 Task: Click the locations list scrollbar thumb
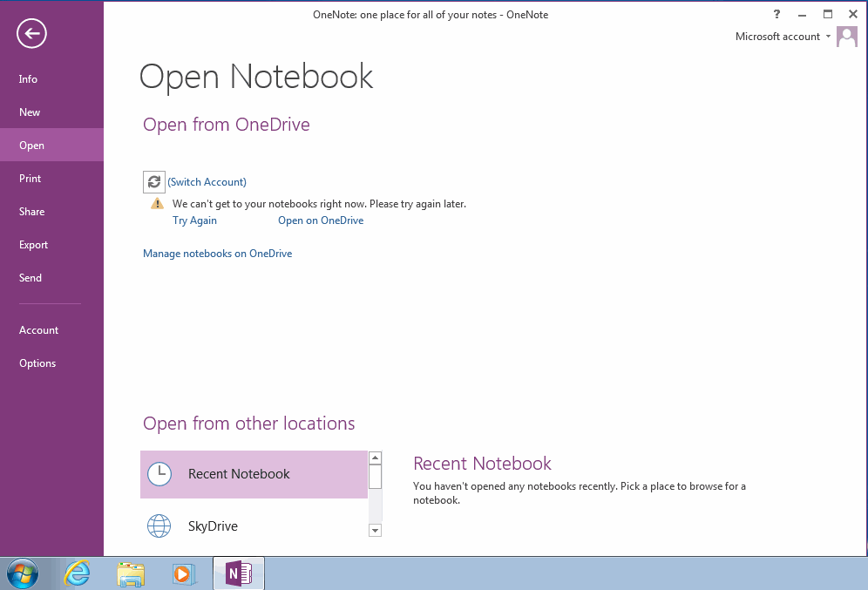coord(375,477)
